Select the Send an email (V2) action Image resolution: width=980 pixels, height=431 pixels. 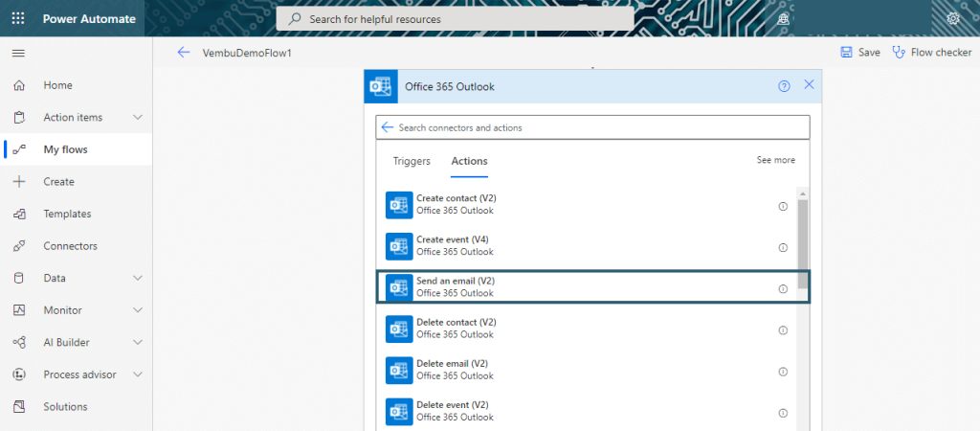tap(592, 287)
